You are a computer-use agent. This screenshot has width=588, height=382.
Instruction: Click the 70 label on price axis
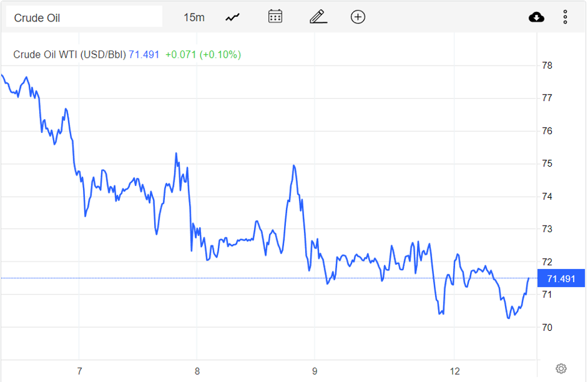pyautogui.click(x=548, y=328)
